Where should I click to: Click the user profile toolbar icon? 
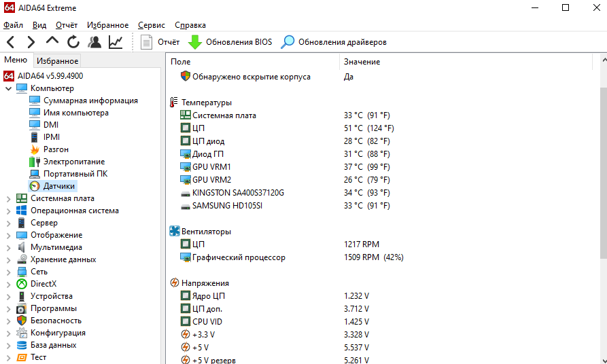94,42
